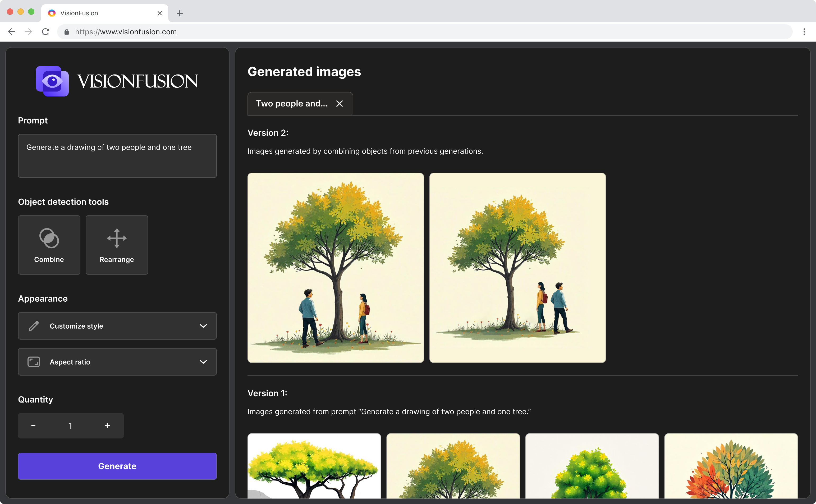Expand the Customize style dropdown
This screenshot has width=816, height=504.
(203, 326)
